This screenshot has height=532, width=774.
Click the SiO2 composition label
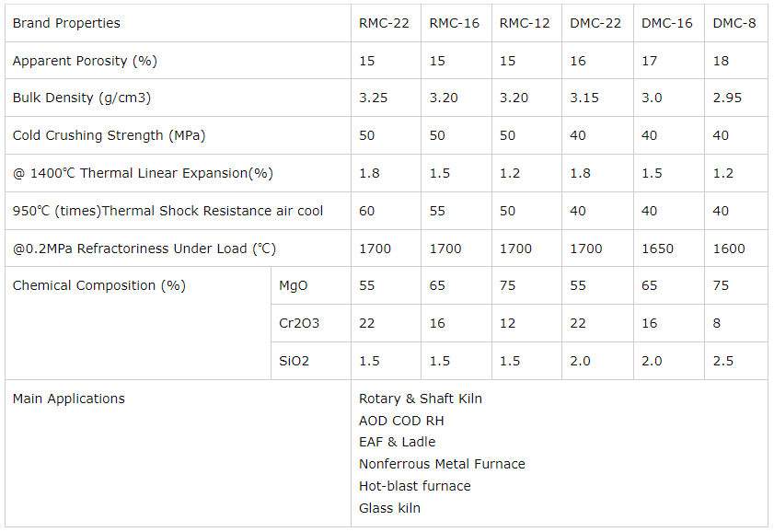(x=295, y=361)
